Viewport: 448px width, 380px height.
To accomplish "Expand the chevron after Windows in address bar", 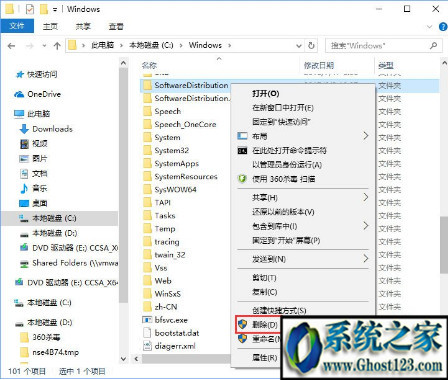I will pos(229,46).
